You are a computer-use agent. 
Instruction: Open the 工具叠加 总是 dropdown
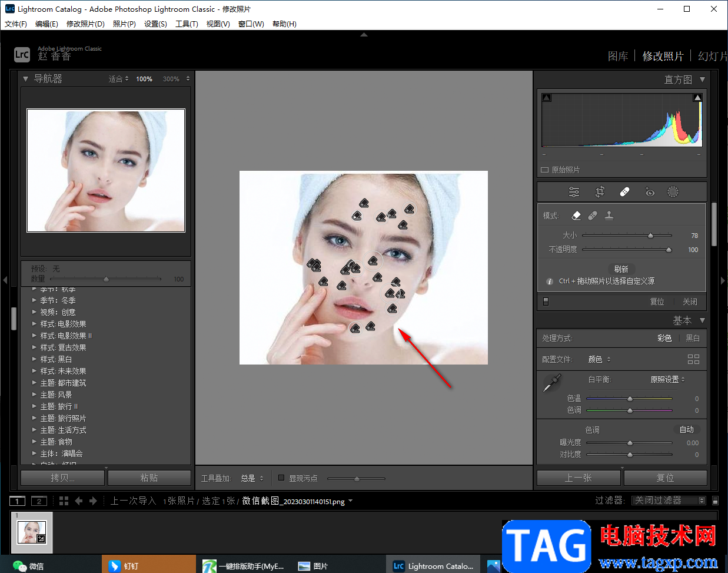click(252, 478)
